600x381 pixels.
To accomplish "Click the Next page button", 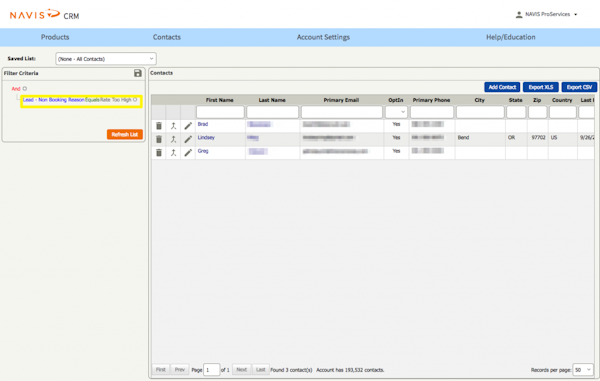I will [241, 370].
